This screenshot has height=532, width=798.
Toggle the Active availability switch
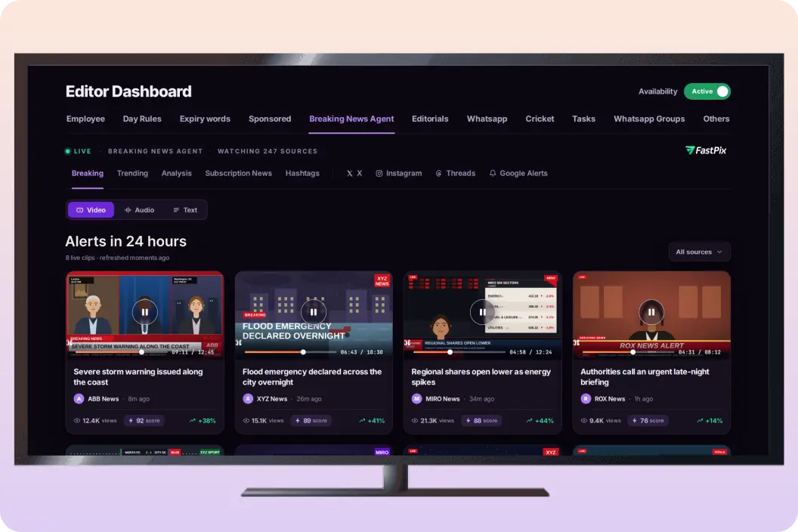point(707,91)
